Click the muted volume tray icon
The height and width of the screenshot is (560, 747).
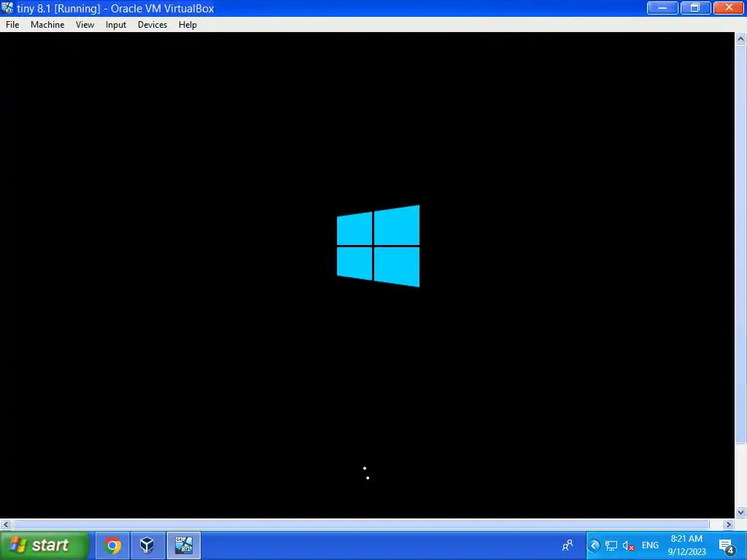pos(628,545)
